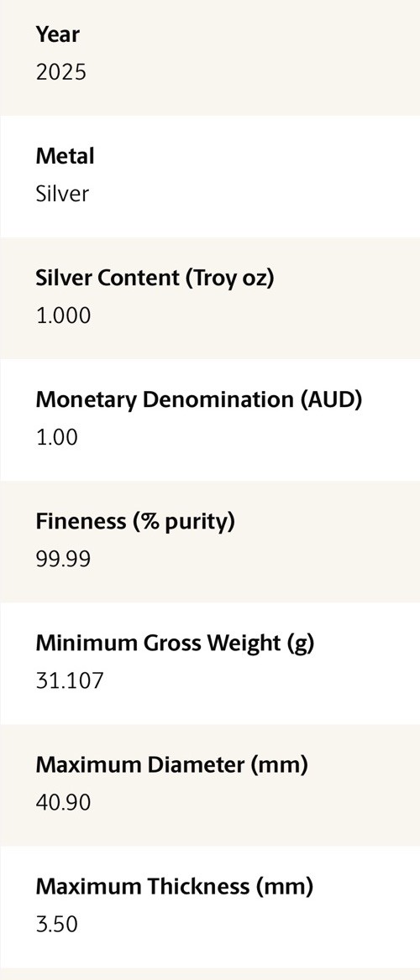Click the Year label
Screen dimensions: 420x980
click(58, 34)
